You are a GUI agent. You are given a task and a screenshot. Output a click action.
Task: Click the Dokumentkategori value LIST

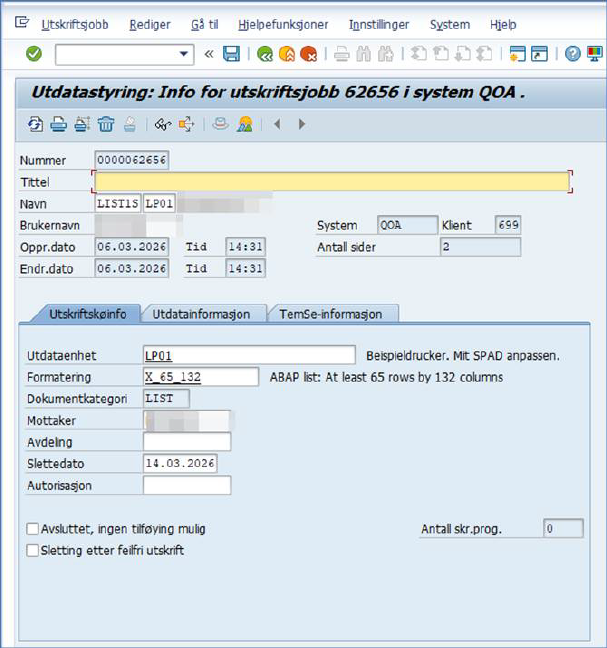tap(166, 398)
